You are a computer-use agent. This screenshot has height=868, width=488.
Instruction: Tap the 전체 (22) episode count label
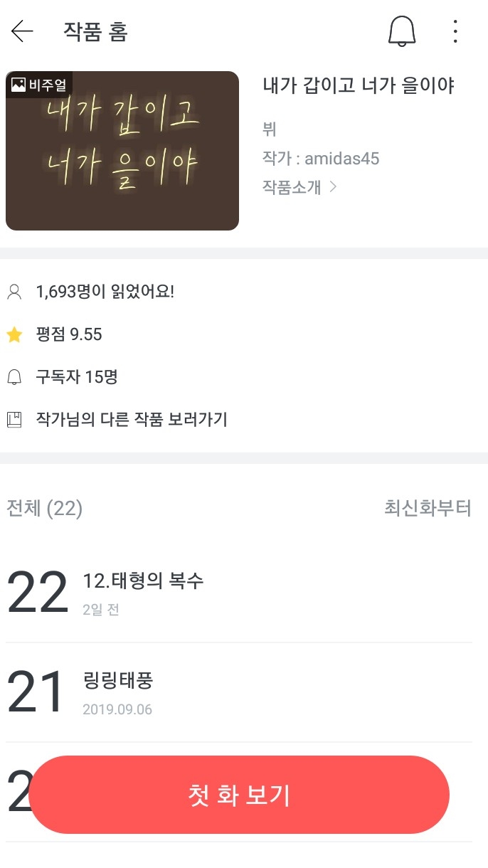44,508
